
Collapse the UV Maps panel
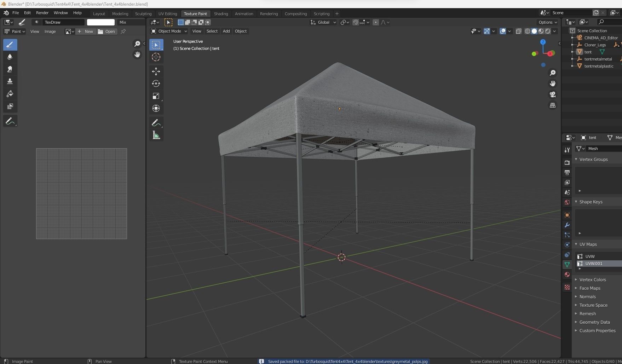coord(588,244)
